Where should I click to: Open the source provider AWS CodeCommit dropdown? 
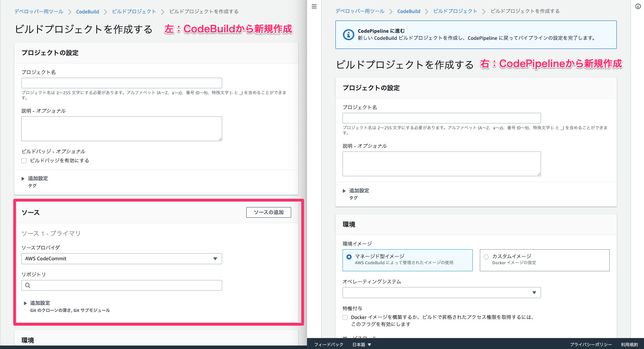122,259
